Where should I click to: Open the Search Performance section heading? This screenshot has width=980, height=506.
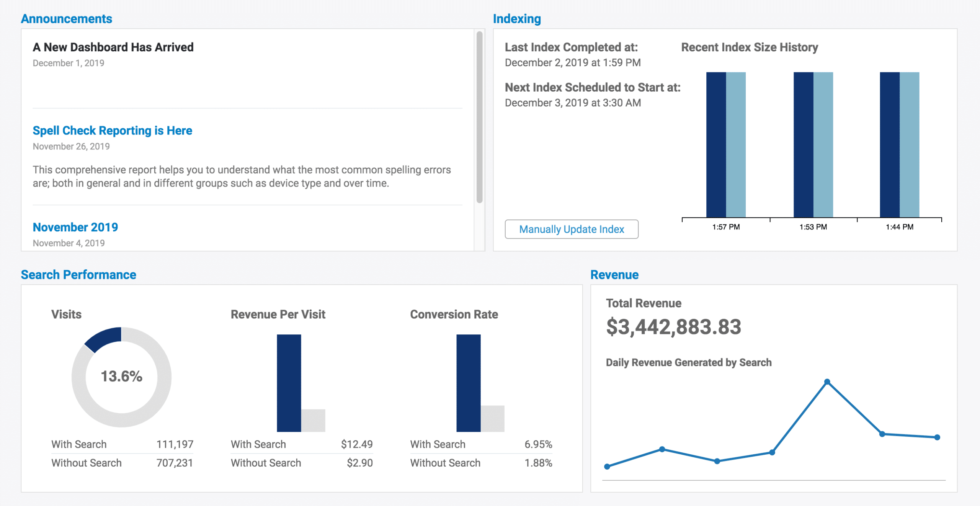click(78, 274)
